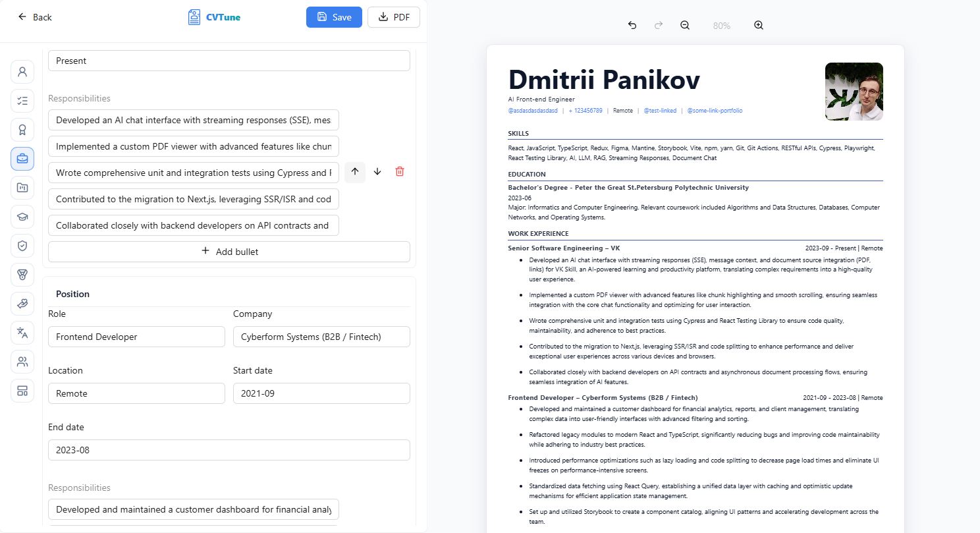Move the Cypress tests bullet down
The image size is (980, 533).
coord(377,171)
